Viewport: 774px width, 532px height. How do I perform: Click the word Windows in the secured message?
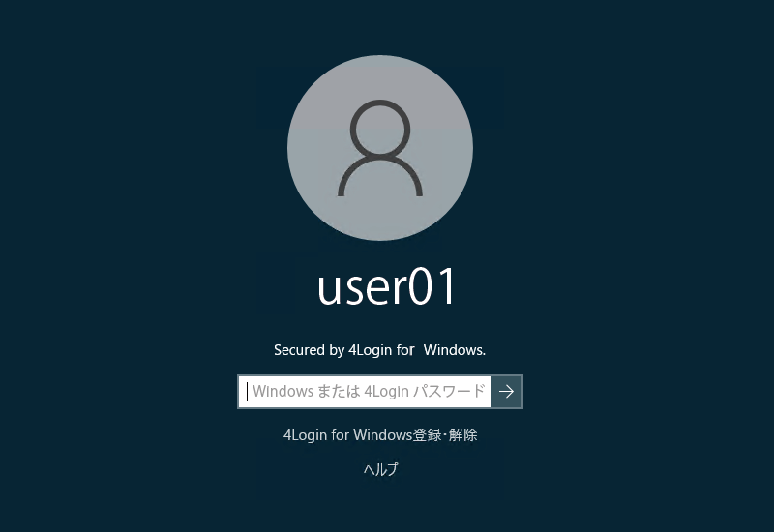[x=454, y=350]
